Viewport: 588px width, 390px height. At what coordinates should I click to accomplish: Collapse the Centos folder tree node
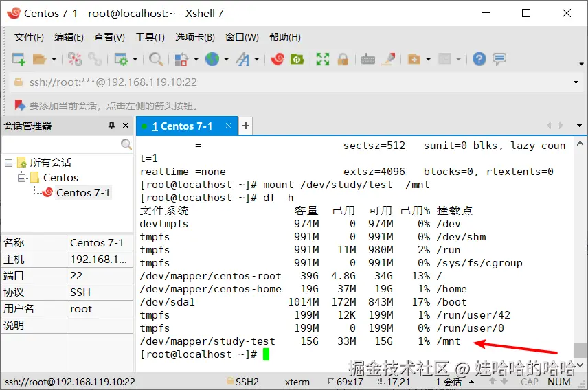22,178
